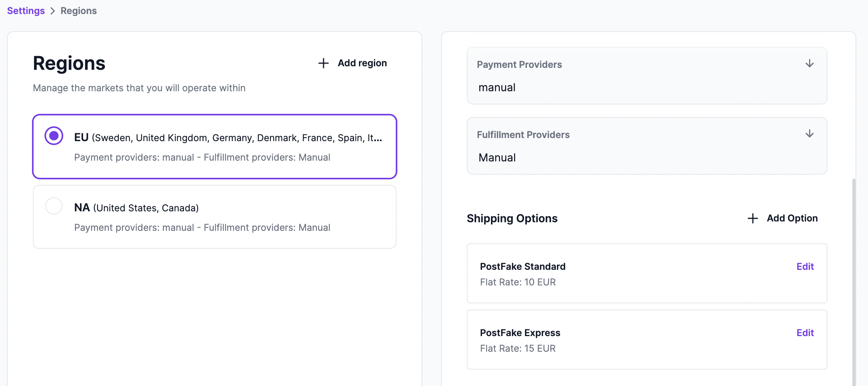Click the plus icon next to Add region
Image resolution: width=868 pixels, height=386 pixels.
tap(324, 63)
